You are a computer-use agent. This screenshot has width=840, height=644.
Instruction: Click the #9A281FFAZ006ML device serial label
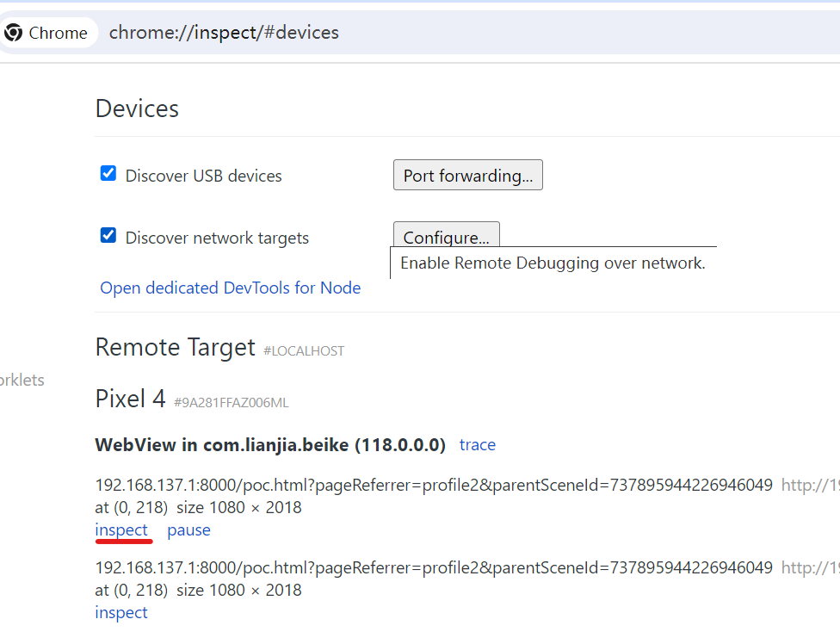pyautogui.click(x=232, y=402)
